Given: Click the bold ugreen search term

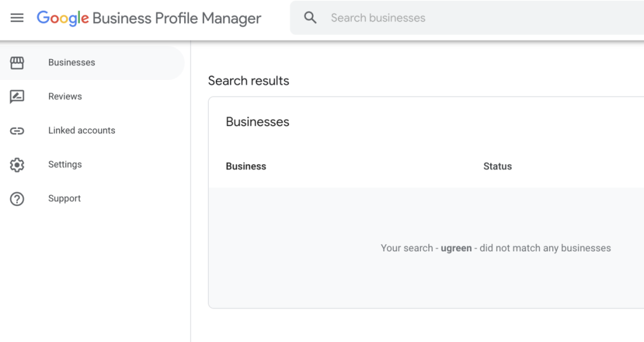Looking at the screenshot, I should 456,248.
